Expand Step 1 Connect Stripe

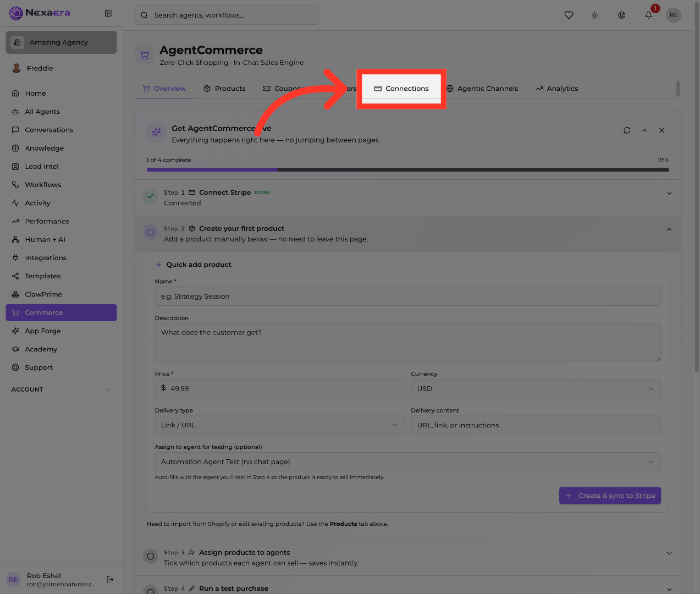[407, 197]
